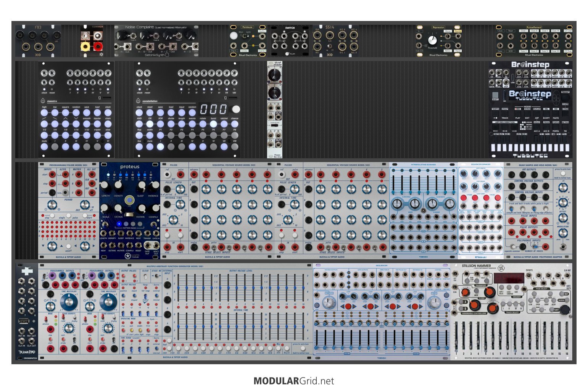
Task: Click the large white button on Pointeuse
Action: 234,36
